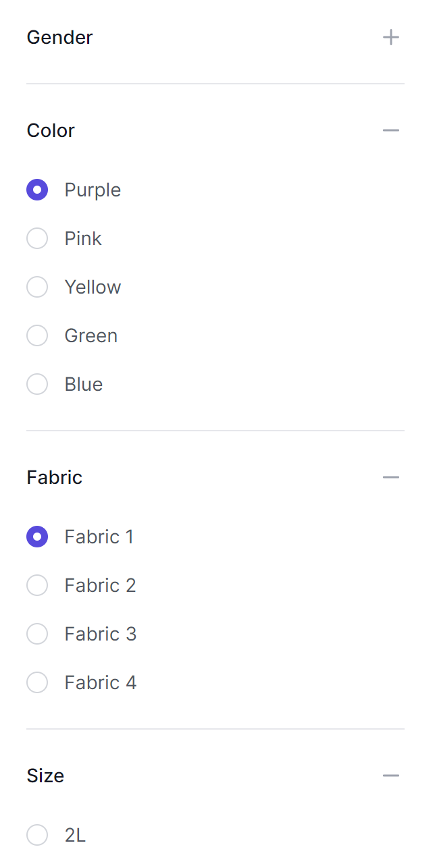Collapse the Fabric section with minus icon
437x868 pixels.
tap(390, 477)
